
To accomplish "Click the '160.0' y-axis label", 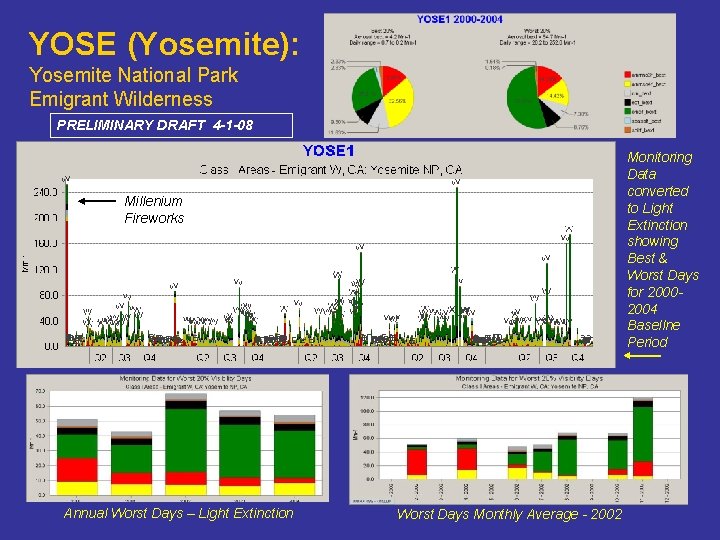I will click(45, 243).
